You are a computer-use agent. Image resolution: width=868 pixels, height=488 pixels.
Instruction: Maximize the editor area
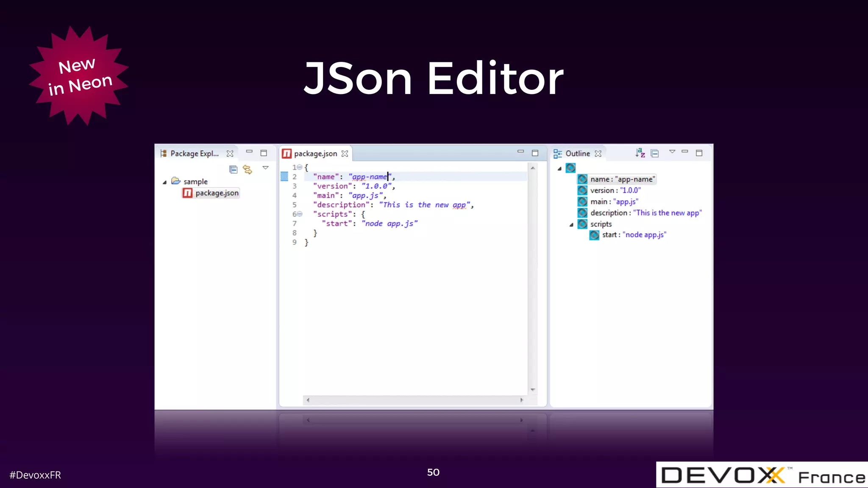coord(535,153)
